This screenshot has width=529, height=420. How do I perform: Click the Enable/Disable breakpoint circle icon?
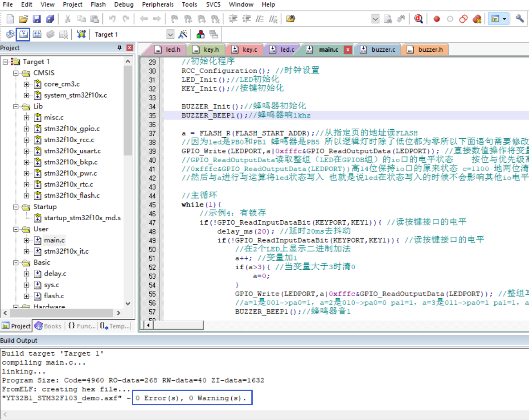pos(450,19)
